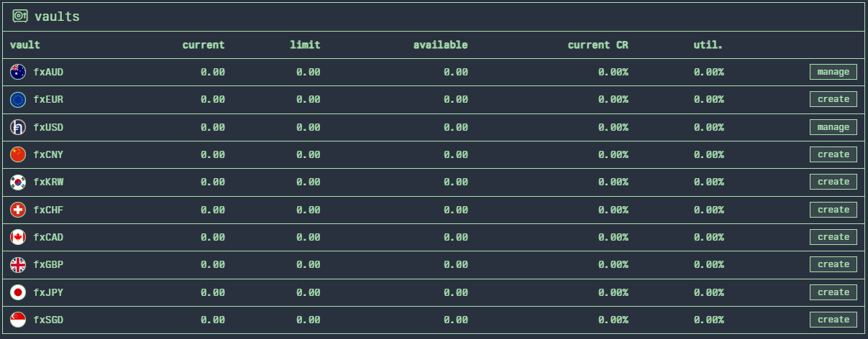The height and width of the screenshot is (339, 868).
Task: Click the Japanese flag icon for fxJPY
Action: (x=18, y=292)
